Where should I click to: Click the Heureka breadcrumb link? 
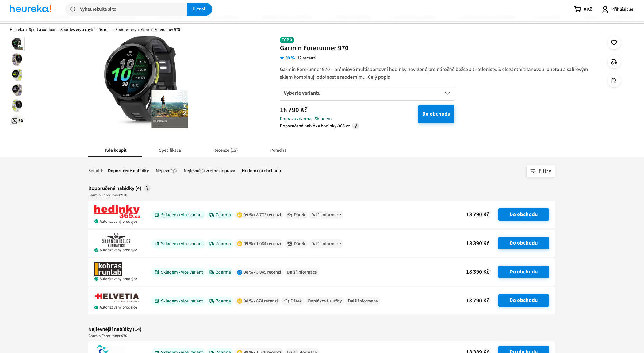tap(17, 30)
